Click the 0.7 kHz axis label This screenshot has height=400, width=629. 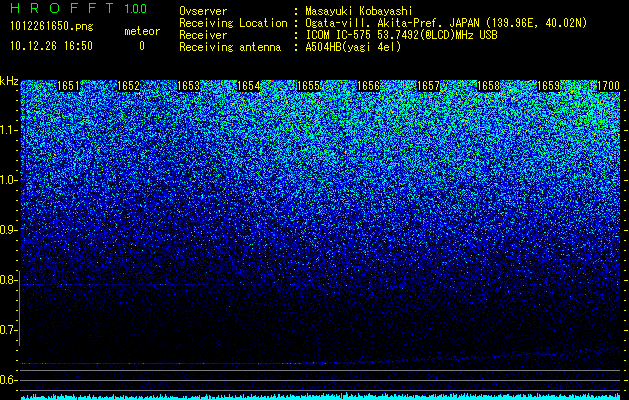[x=7, y=330]
